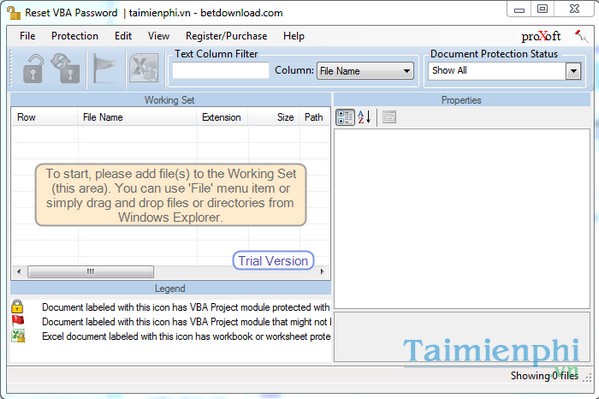Open the Register/Purchase menu
Image resolution: width=599 pixels, height=399 pixels.
click(x=226, y=36)
